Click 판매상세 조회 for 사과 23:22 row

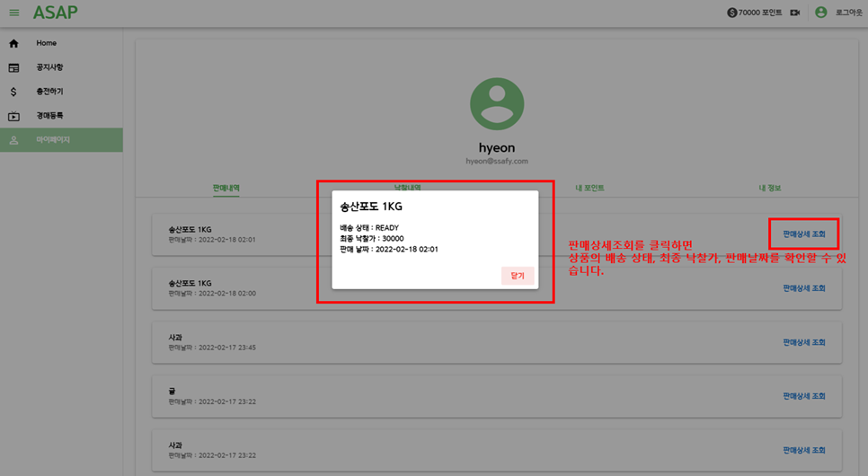804,451
